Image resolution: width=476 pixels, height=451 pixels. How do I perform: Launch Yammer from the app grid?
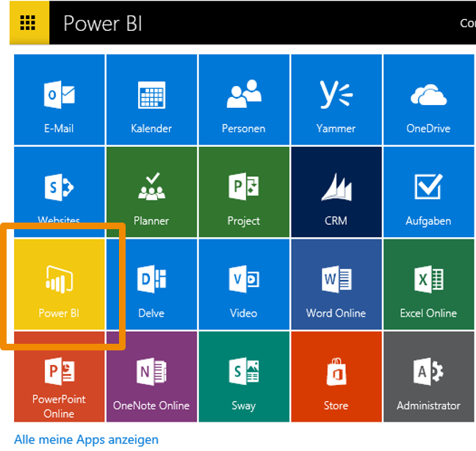click(x=336, y=100)
